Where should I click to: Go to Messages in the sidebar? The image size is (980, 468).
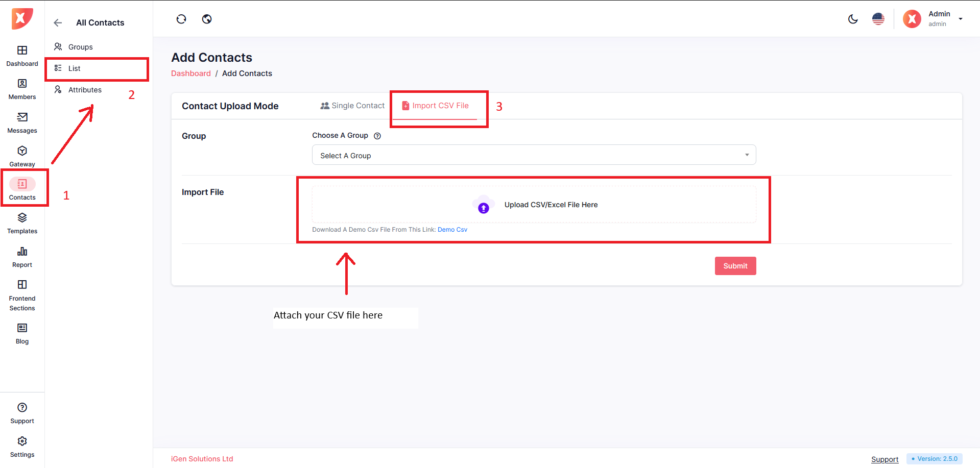[22, 122]
